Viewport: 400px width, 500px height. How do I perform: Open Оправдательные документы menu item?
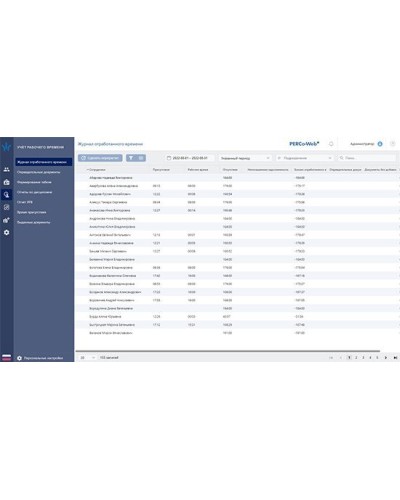[x=39, y=172]
